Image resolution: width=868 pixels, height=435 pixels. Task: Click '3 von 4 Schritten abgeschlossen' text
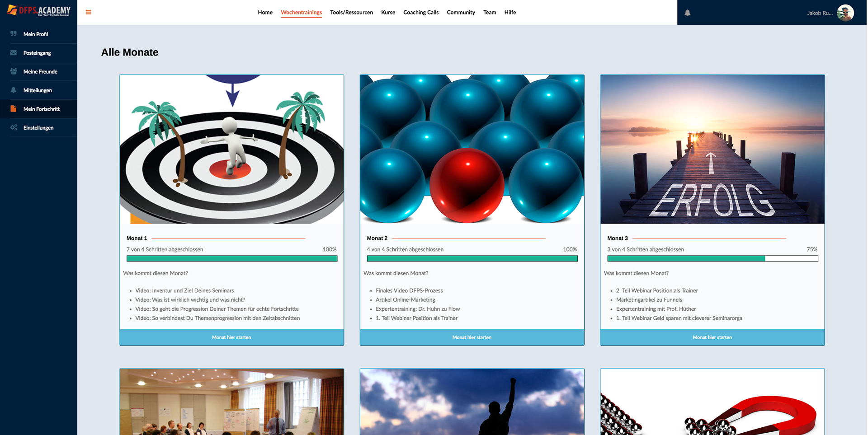(646, 249)
